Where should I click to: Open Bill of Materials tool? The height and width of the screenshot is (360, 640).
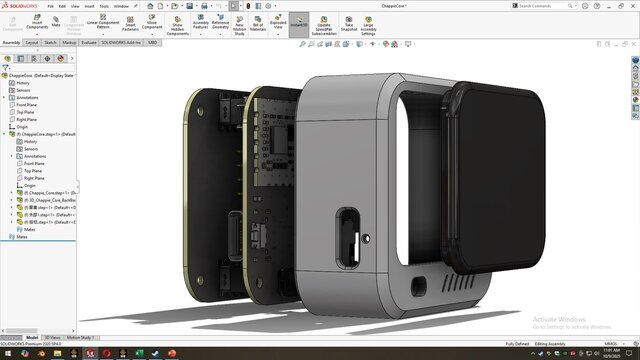(258, 24)
